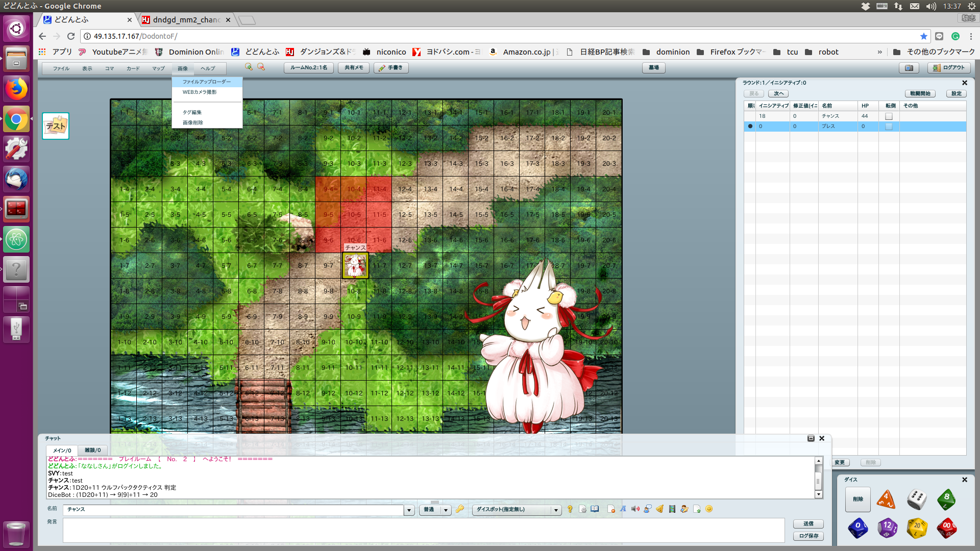Viewport: 980px width, 551px height.
Task: Click the smiley face icon in chat toolbar
Action: 709,509
